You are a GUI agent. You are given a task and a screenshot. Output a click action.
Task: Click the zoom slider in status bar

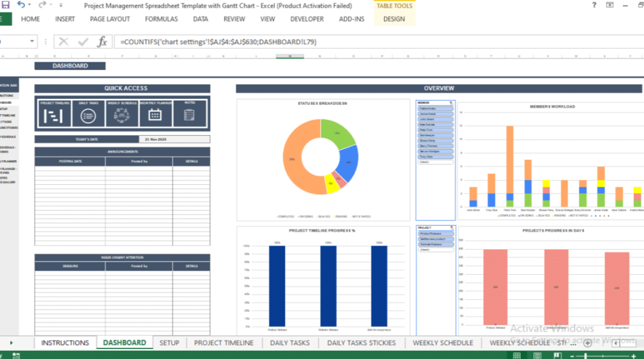click(585, 356)
